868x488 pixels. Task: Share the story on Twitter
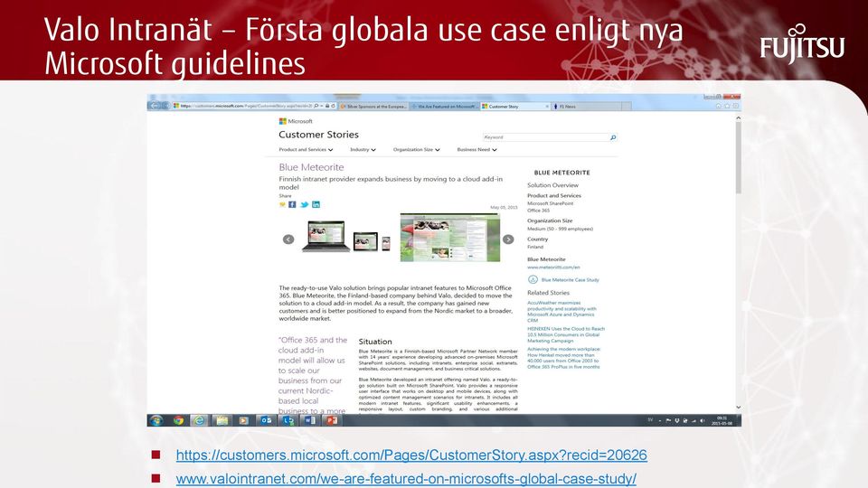[x=304, y=205]
